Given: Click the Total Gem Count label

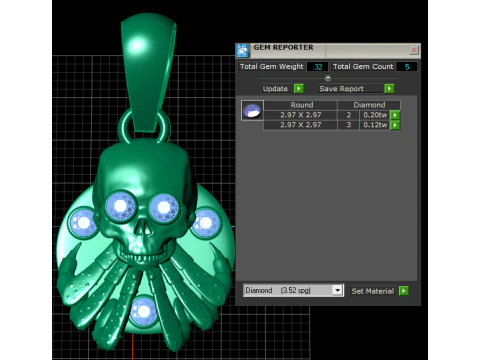Looking at the screenshot, I should [x=363, y=67].
